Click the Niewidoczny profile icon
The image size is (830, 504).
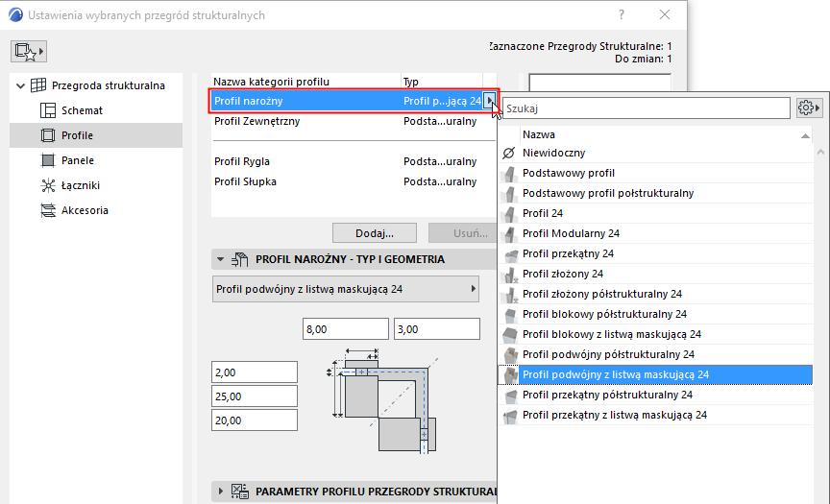pyautogui.click(x=509, y=153)
